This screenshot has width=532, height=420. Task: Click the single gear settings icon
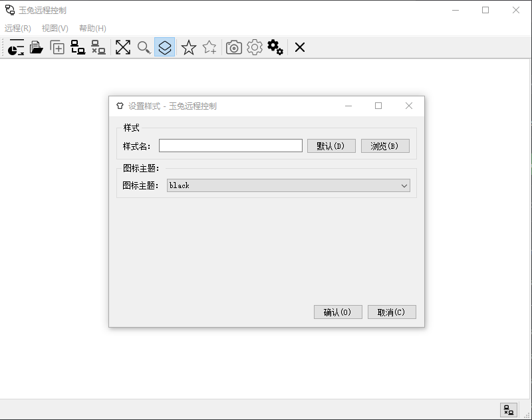click(254, 47)
